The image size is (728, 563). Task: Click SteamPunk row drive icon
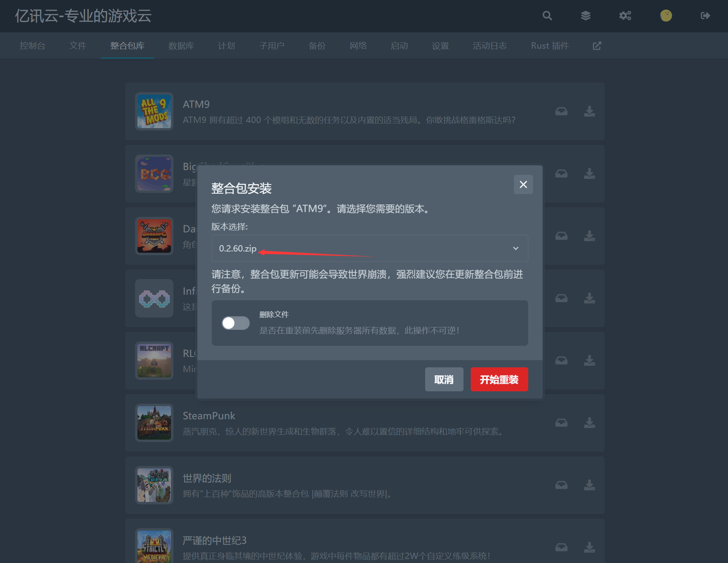click(561, 423)
